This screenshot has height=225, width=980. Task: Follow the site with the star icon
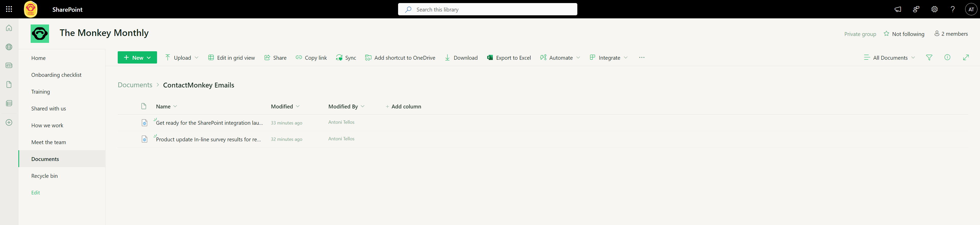(x=886, y=33)
